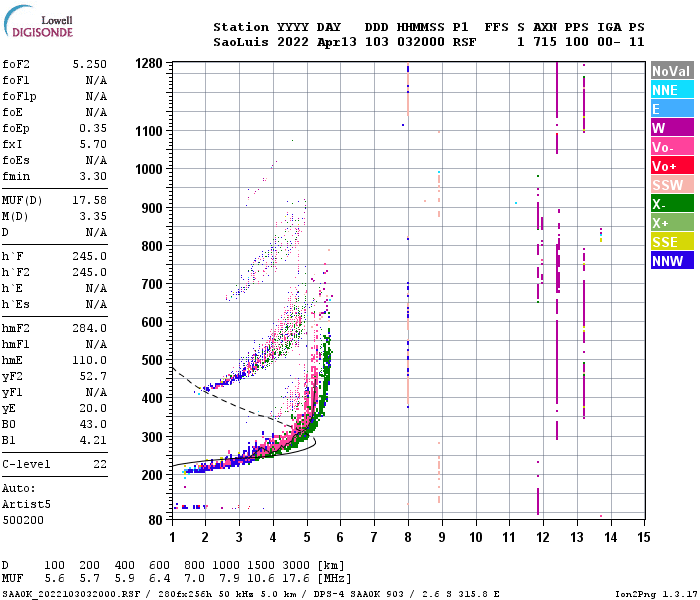Select the NNE cyan legend swatch

[672, 90]
